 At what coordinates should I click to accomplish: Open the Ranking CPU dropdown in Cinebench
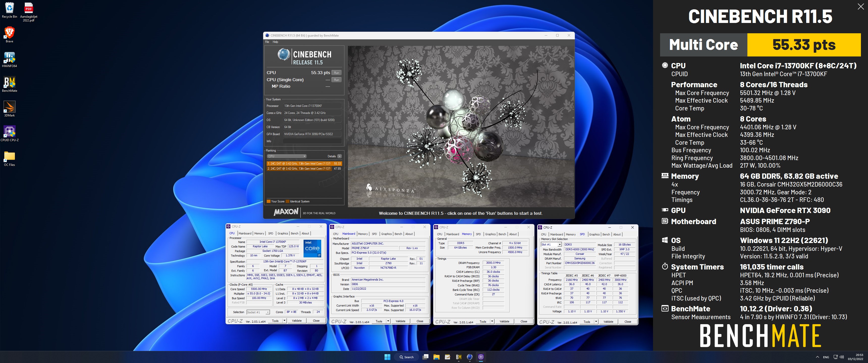point(287,156)
